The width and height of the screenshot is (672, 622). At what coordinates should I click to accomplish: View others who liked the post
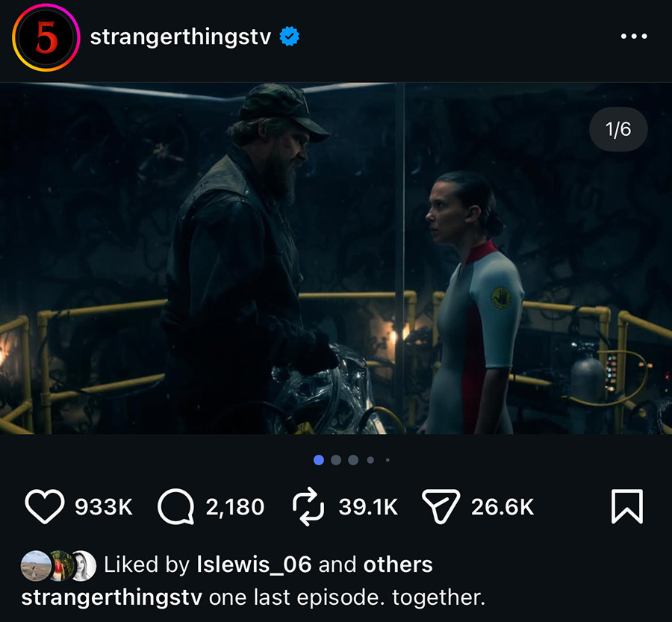click(397, 565)
